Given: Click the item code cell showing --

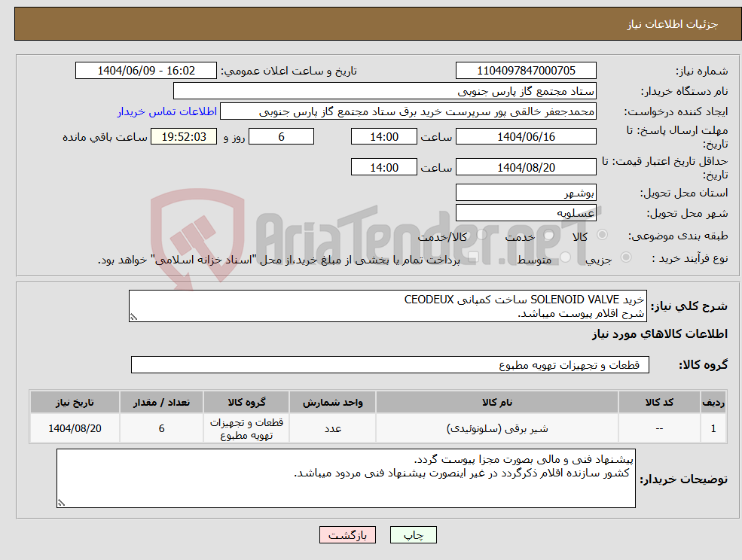Looking at the screenshot, I should (659, 428).
